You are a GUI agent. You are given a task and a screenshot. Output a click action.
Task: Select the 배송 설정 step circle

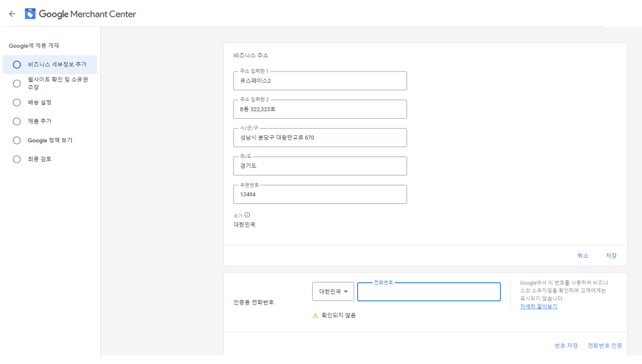[x=17, y=103]
